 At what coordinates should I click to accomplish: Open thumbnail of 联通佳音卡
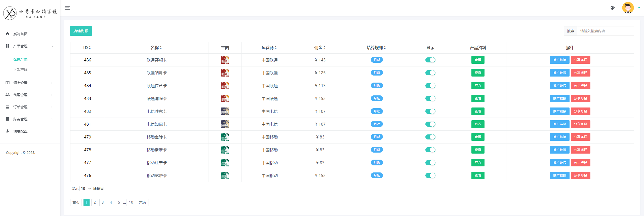pos(225,86)
